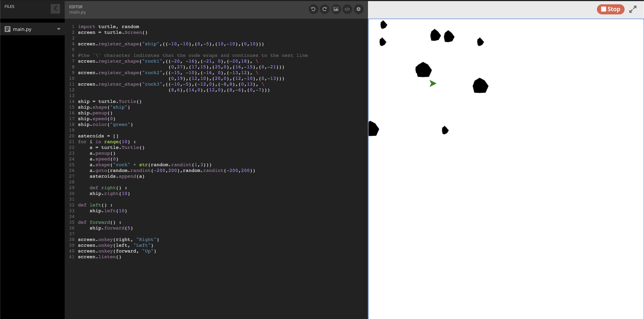Click the screen.onkey(right, "Right") line

click(x=118, y=240)
